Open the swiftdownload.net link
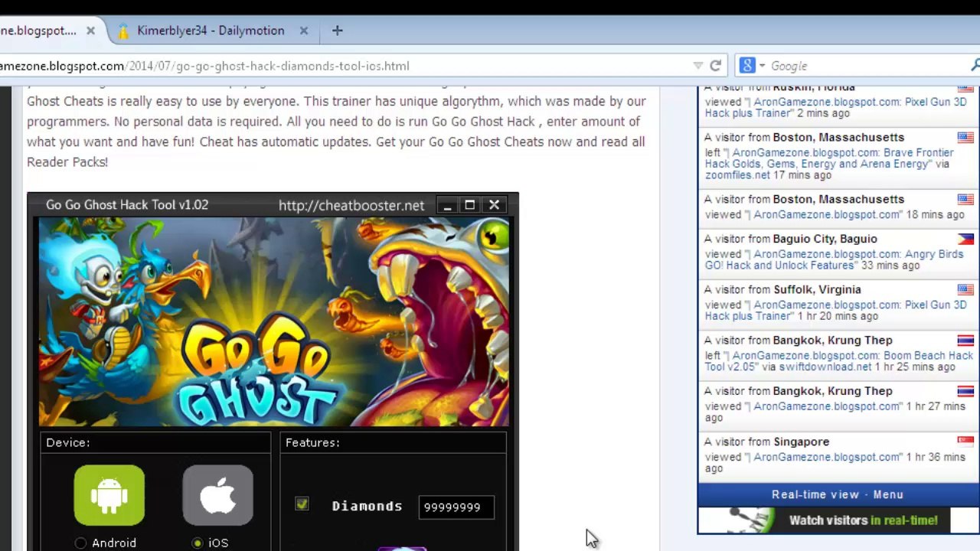Viewport: 980px width, 551px height. 825,367
